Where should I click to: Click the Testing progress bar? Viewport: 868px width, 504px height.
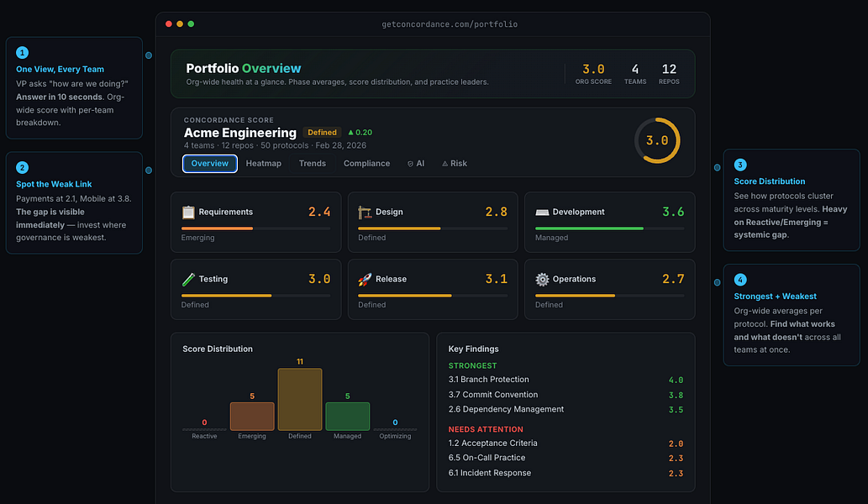[255, 296]
